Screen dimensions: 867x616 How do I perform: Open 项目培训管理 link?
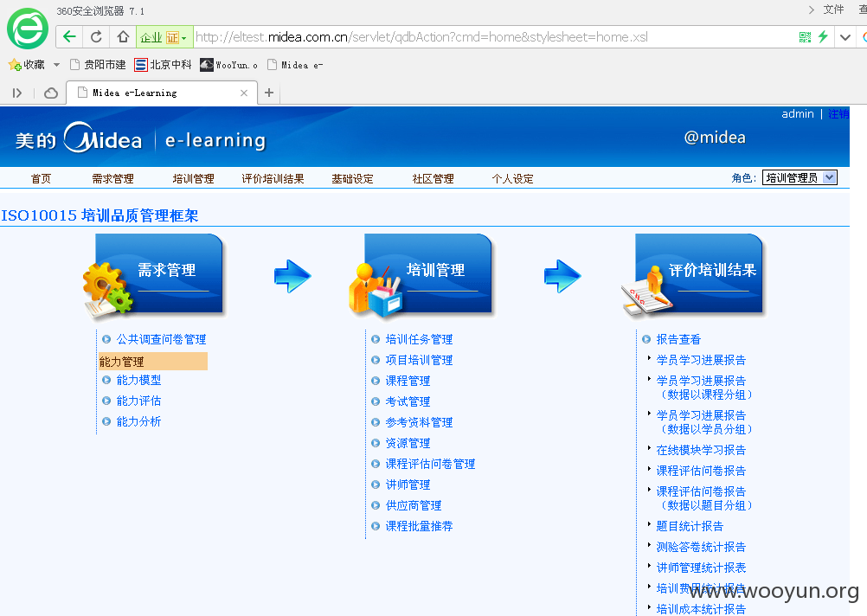[419, 360]
